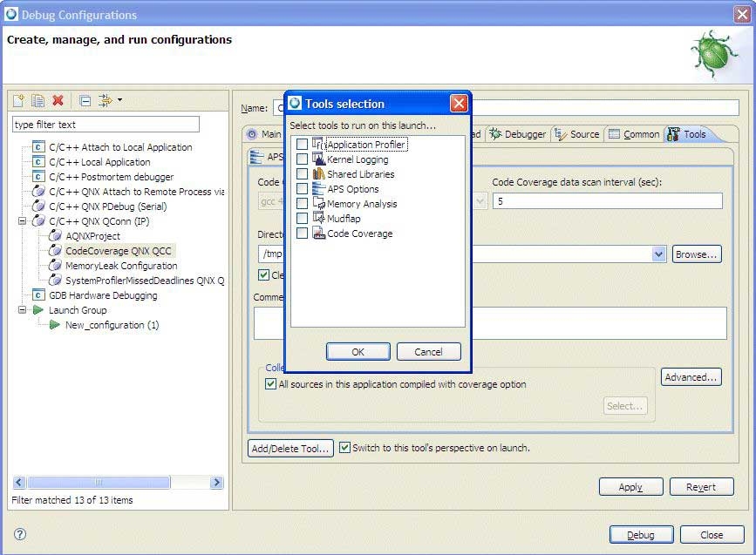Click the Filter launch configurations icon

point(106,100)
